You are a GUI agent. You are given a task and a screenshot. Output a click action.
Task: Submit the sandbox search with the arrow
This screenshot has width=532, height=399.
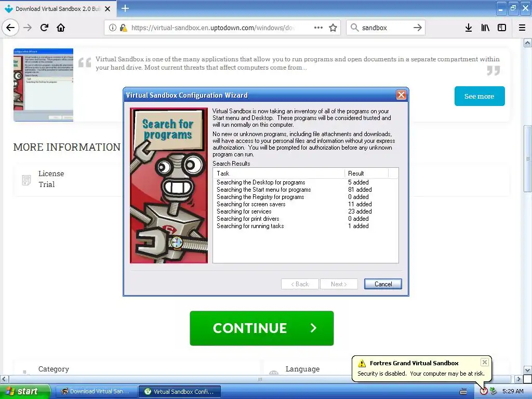(418, 28)
